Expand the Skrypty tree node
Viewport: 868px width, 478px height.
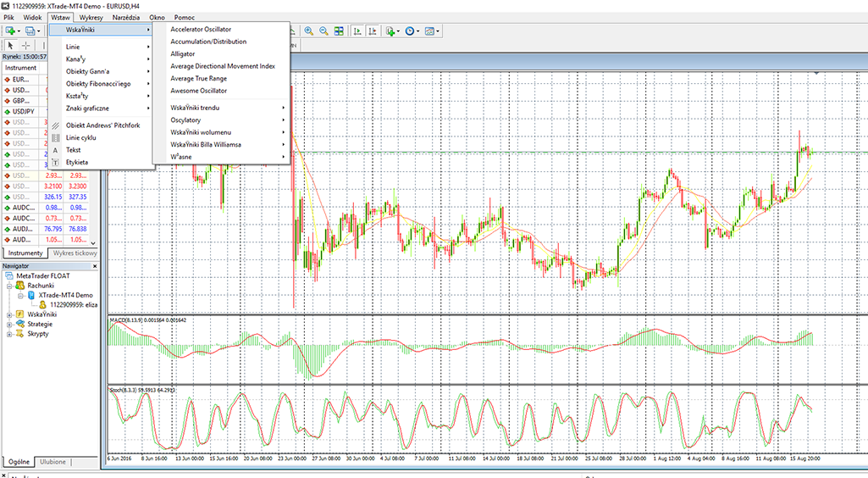(8, 334)
